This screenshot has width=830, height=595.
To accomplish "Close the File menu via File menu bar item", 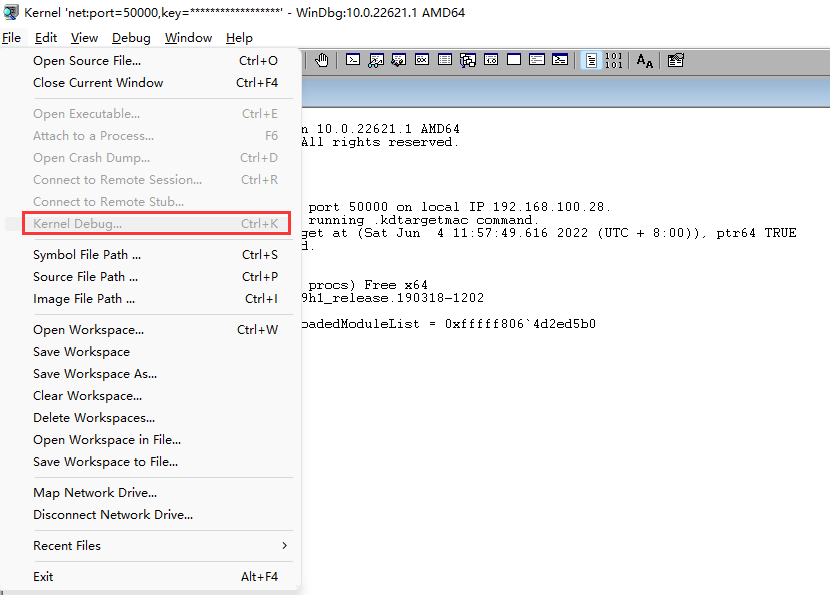I will tap(12, 38).
